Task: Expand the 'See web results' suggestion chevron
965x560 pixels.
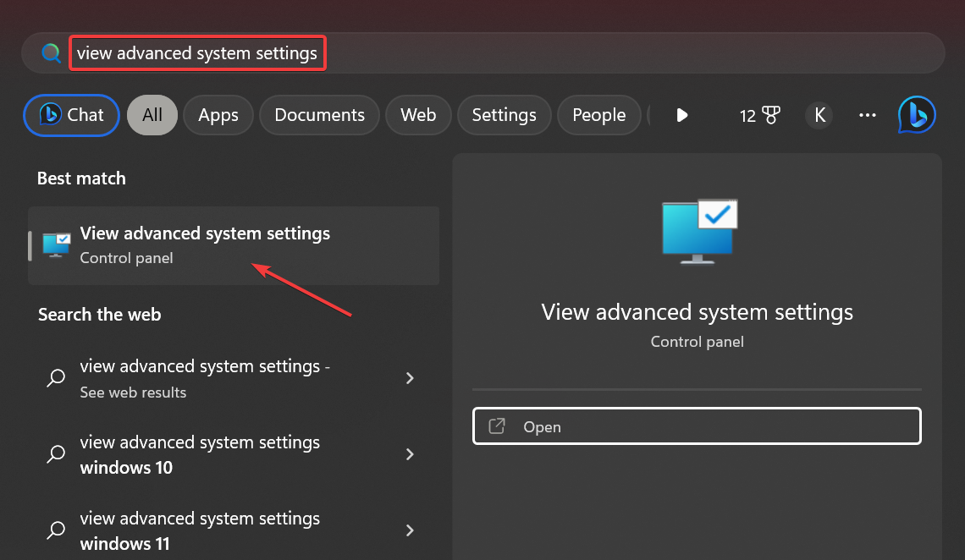Action: pos(410,378)
